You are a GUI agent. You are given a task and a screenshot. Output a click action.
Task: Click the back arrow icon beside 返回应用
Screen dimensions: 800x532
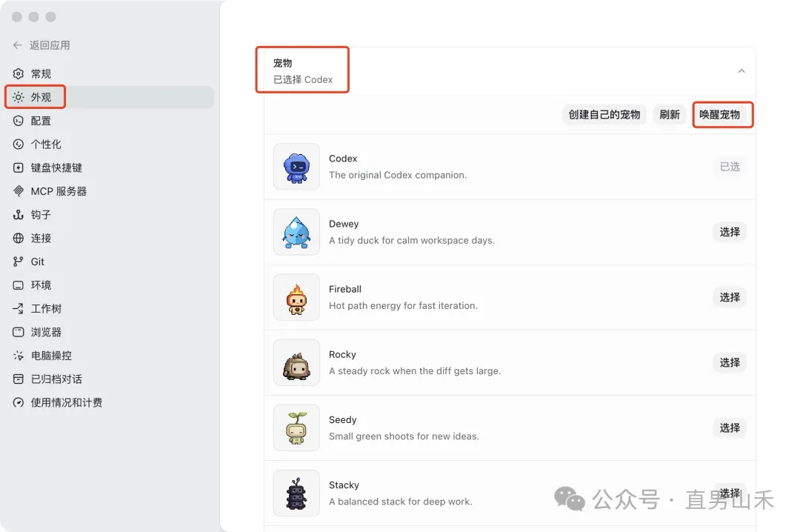click(18, 45)
